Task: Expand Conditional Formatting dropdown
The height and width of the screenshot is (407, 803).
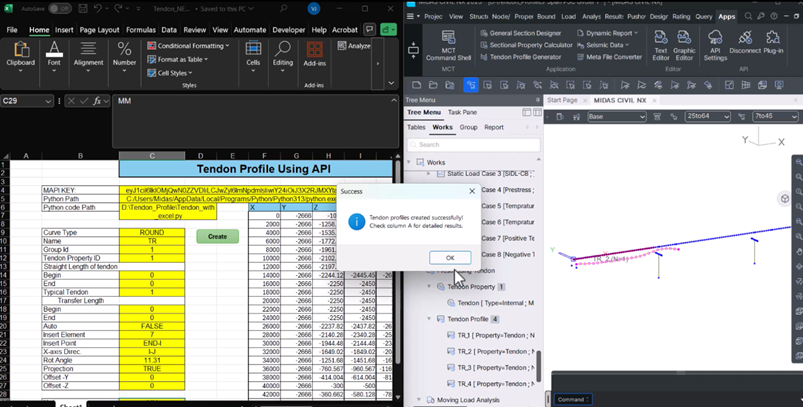Action: coord(190,46)
